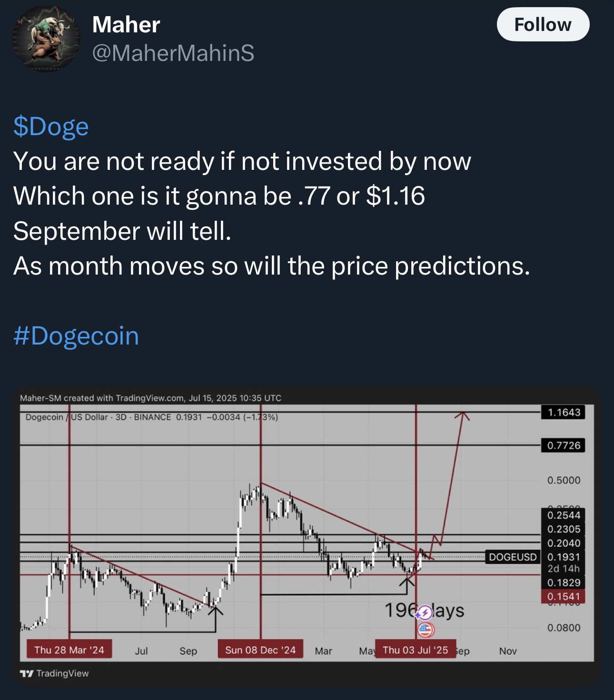Click the red 0.1541 price tag

click(x=564, y=596)
